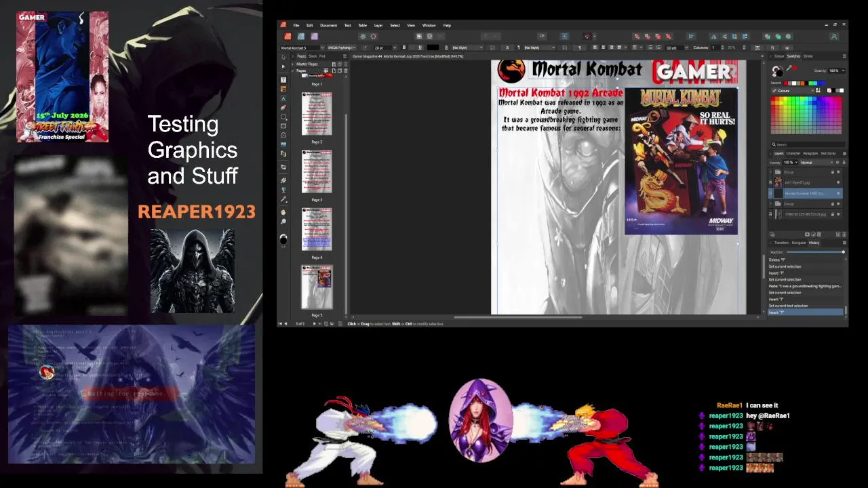The width and height of the screenshot is (868, 488).
Task: Click the color picker eyedropper icon
Action: coord(790,68)
